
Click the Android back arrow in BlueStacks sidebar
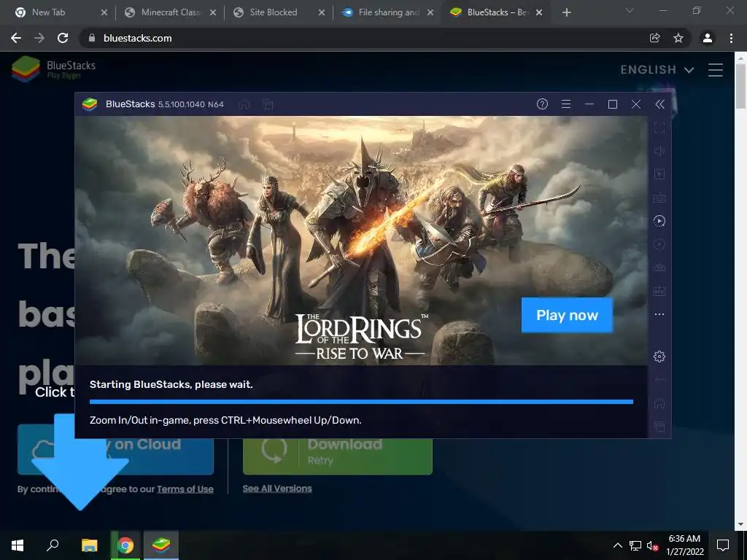(659, 380)
